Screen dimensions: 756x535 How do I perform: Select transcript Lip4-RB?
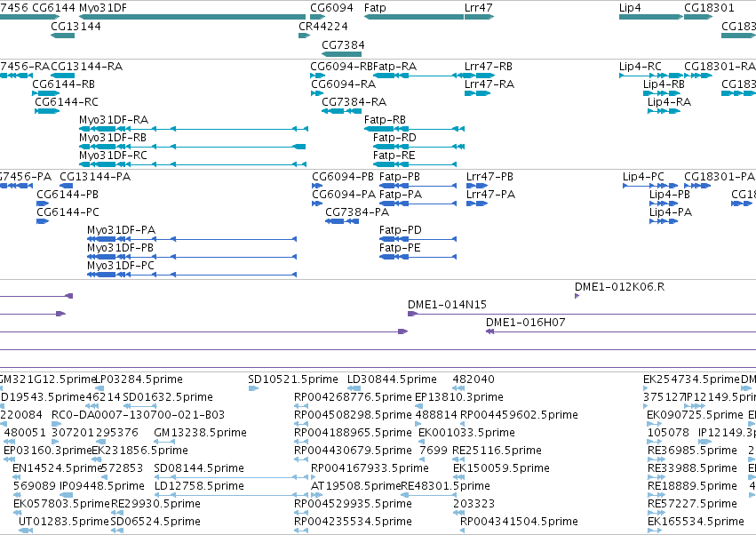[662, 93]
